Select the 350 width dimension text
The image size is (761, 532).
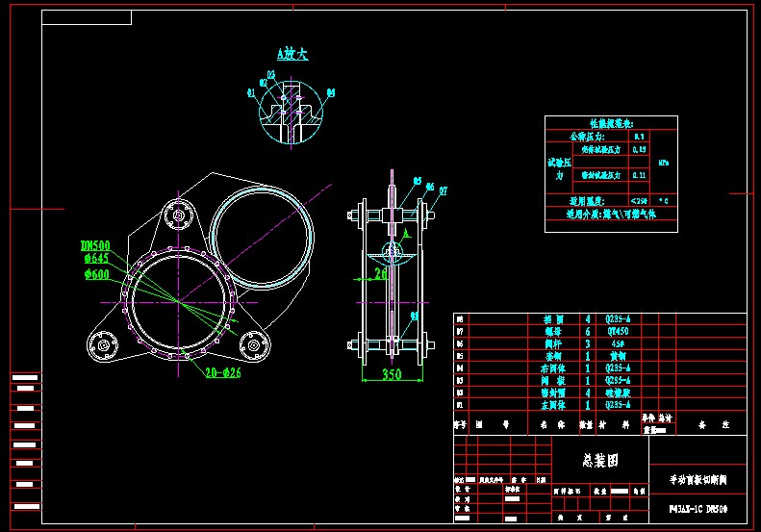point(391,374)
